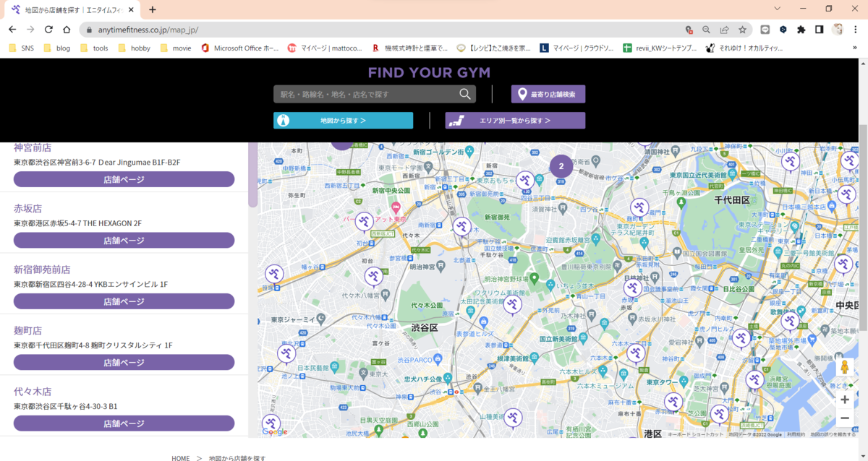Zoom in the map with plus button
This screenshot has width=868, height=461.
[844, 400]
